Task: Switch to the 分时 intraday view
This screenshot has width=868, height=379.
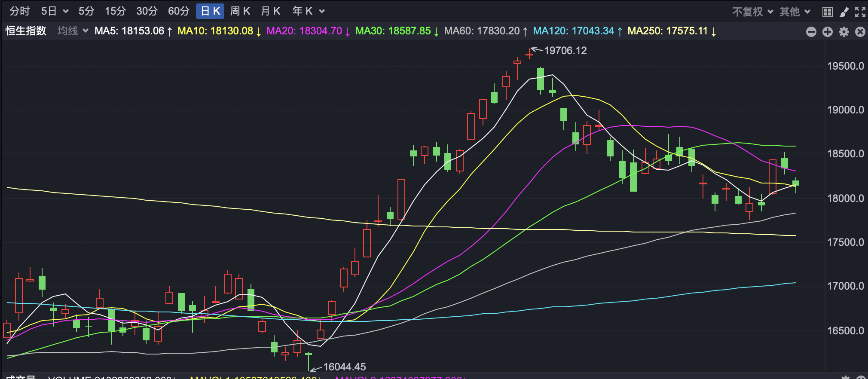Action: 20,11
